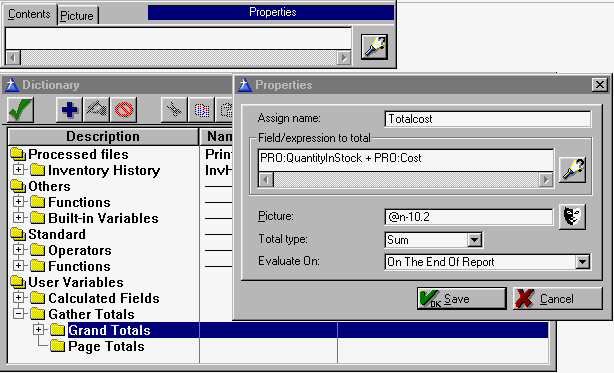Image resolution: width=614 pixels, height=373 pixels.
Task: Click the User Variables folder icon
Action: point(18,282)
